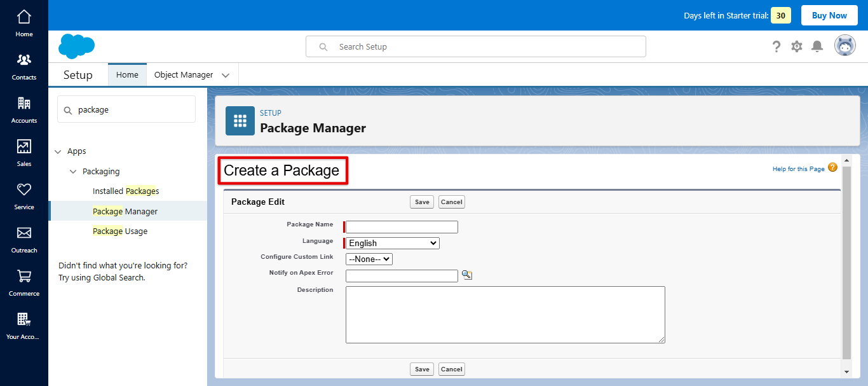This screenshot has height=386, width=868.
Task: Focus the Package Name field
Action: click(402, 227)
